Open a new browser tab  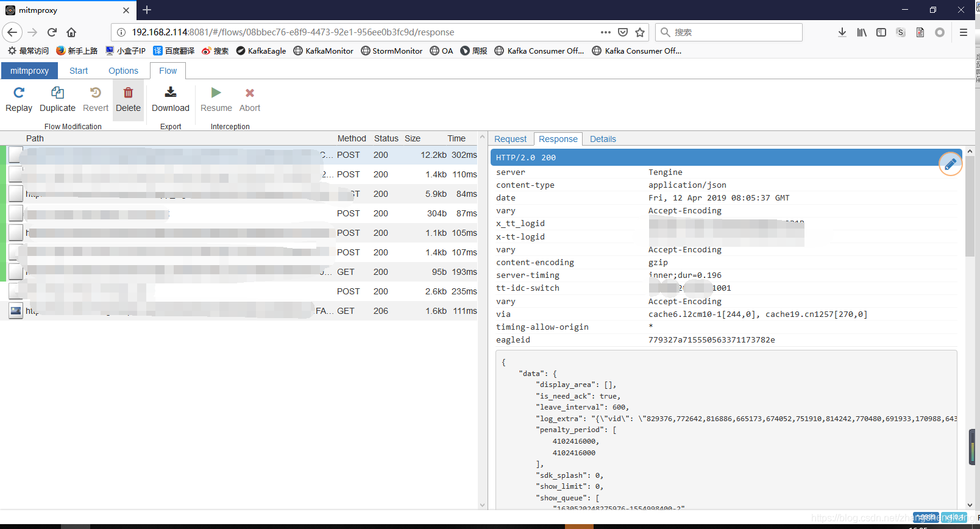point(147,10)
